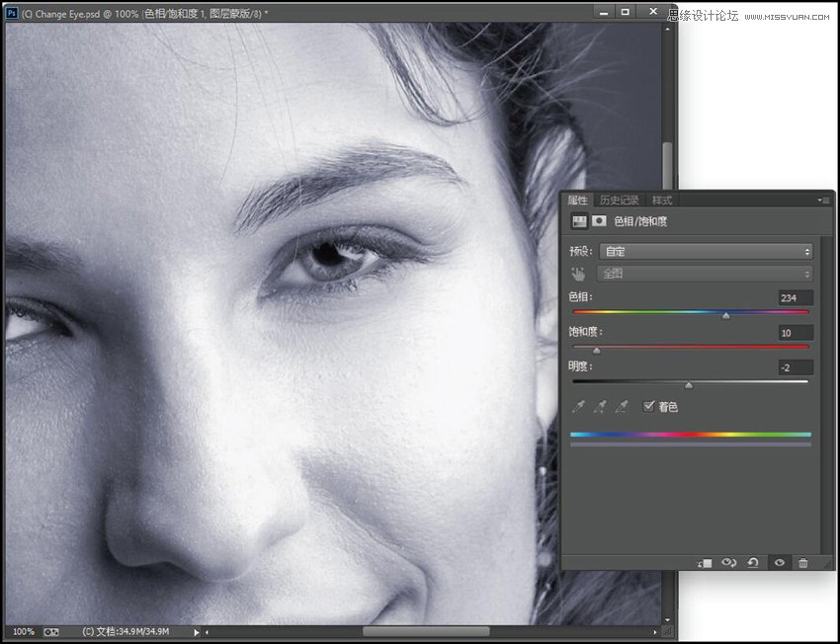Click the layer mask icon in Properties
The height and width of the screenshot is (644, 840).
tap(599, 222)
